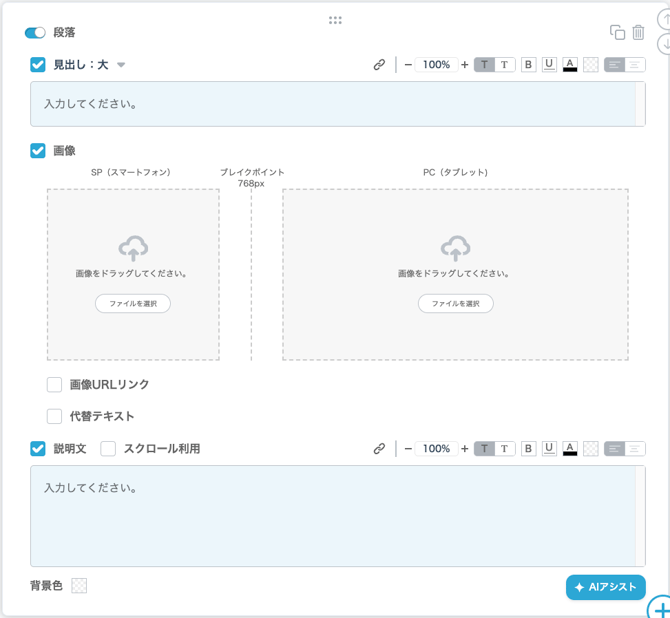Align description text left

point(614,448)
